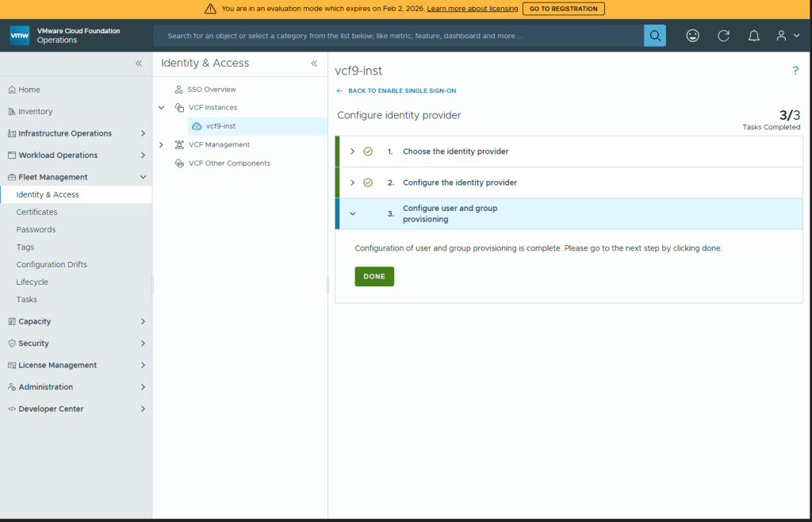The width and height of the screenshot is (812, 522).
Task: Click the Go To Registration button
Action: click(x=563, y=9)
